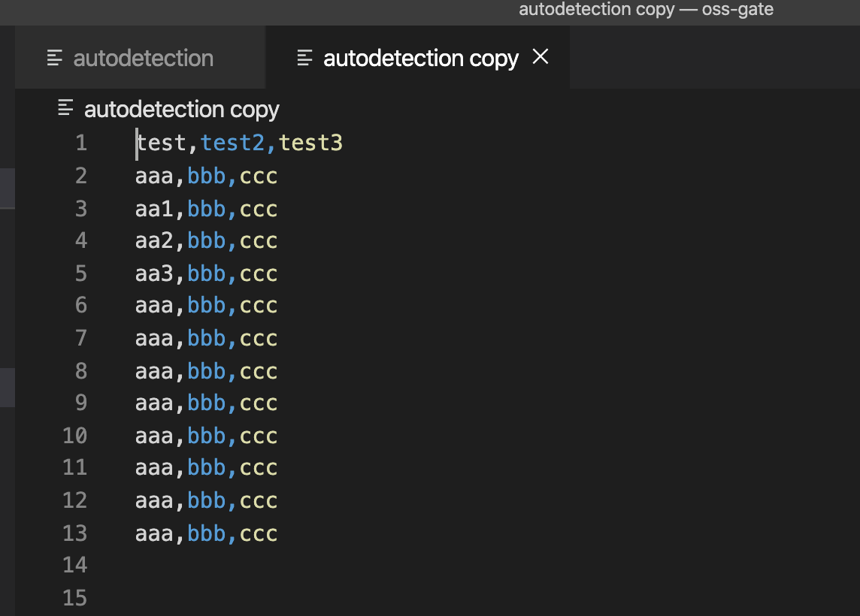
Task: Click the word bbb on line 2
Action: tap(206, 175)
